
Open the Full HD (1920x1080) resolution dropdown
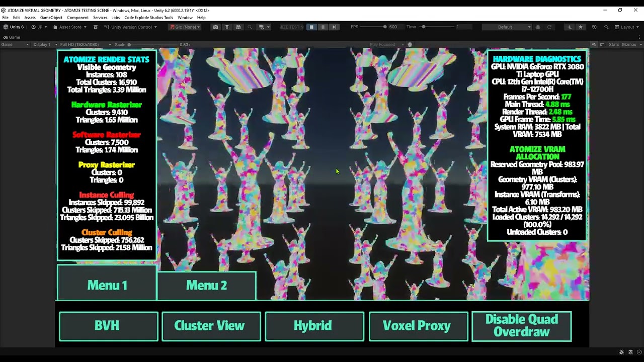pos(86,45)
